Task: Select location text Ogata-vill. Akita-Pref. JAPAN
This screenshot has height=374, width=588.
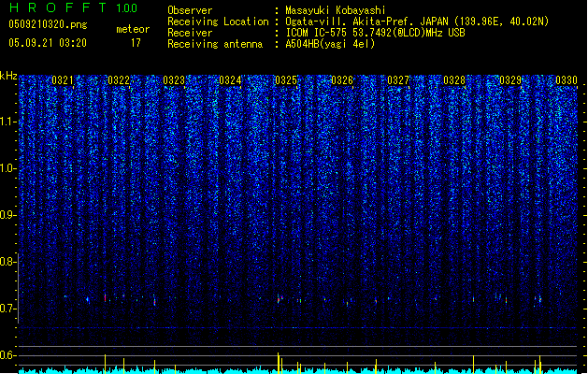Action: coord(366,22)
